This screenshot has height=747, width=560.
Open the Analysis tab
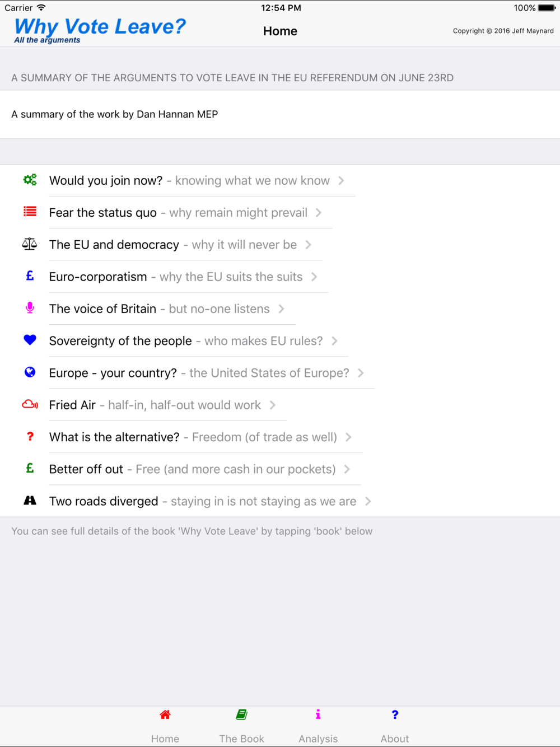coord(318,726)
